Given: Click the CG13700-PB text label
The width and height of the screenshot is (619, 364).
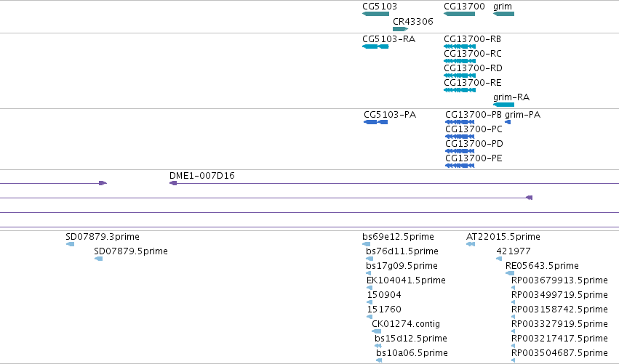Looking at the screenshot, I should (x=474, y=114).
